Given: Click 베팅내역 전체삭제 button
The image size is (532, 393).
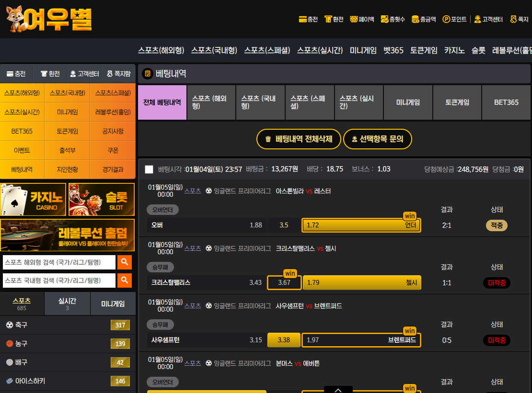Looking at the screenshot, I should coord(299,139).
